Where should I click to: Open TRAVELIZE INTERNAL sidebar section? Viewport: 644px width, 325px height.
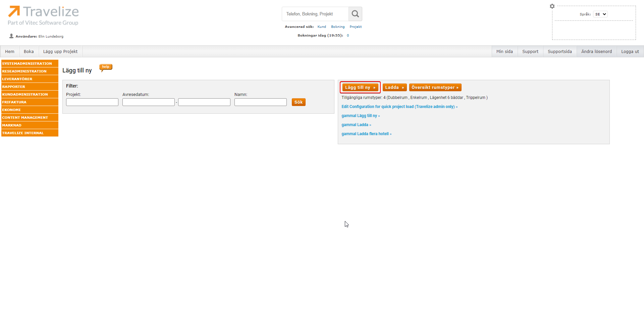[x=30, y=133]
